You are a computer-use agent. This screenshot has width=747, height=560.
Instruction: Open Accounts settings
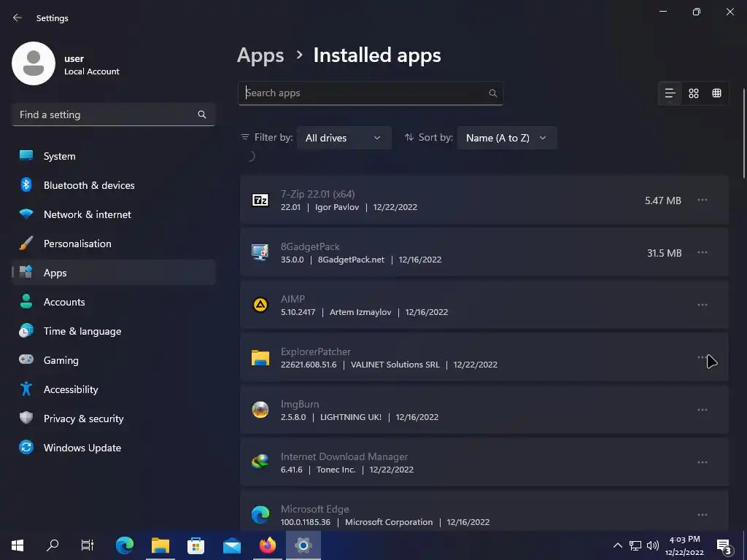(x=113, y=302)
